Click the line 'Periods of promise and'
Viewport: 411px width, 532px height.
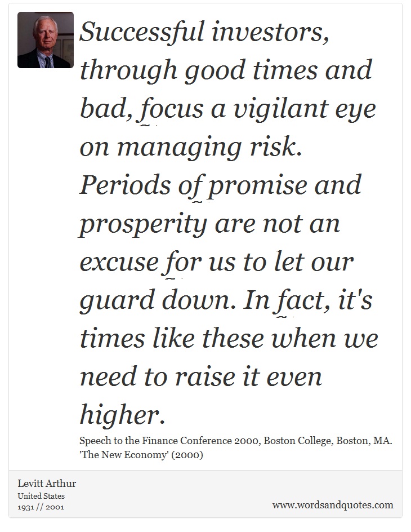click(x=221, y=186)
